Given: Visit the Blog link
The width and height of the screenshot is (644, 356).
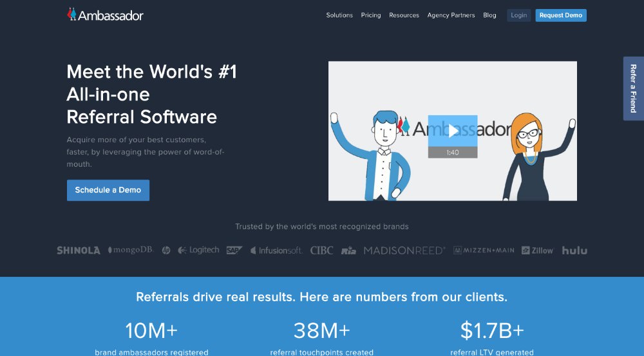Looking at the screenshot, I should click(x=489, y=15).
